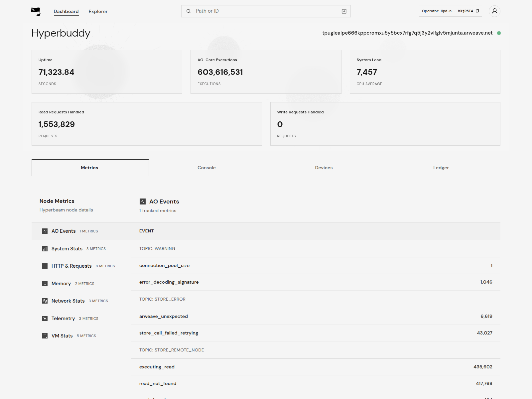Click the node hostname tpugiealpe...arweave.net
This screenshot has height=399, width=532.
pyautogui.click(x=407, y=33)
